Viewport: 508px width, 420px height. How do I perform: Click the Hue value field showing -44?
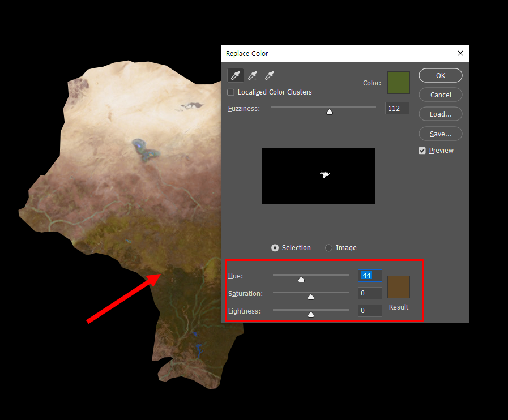tap(370, 276)
